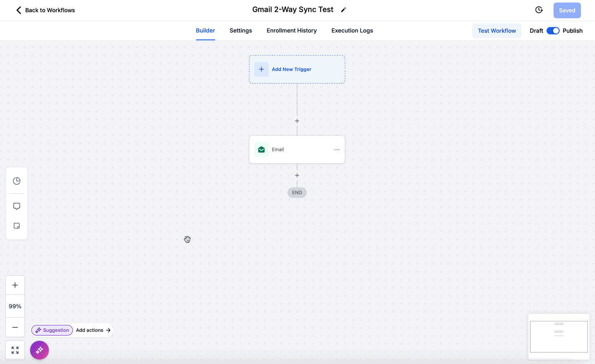This screenshot has width=595, height=364.
Task: Add a step below the Email action
Action: tap(297, 175)
